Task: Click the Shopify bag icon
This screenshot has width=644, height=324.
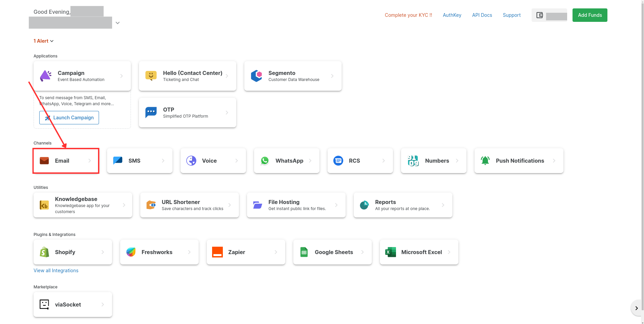Action: coord(44,252)
